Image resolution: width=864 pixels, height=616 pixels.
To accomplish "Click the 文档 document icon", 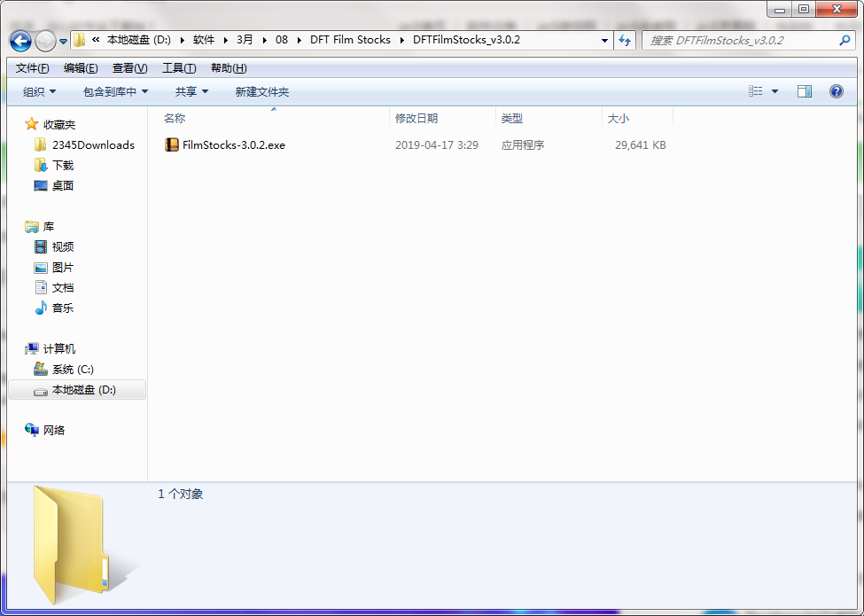I will [41, 287].
